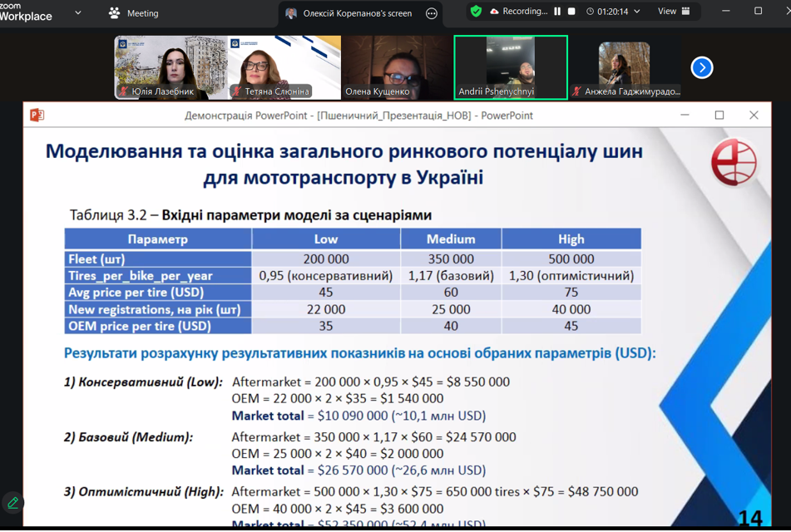Open screen share options ellipsis menu

pyautogui.click(x=431, y=13)
